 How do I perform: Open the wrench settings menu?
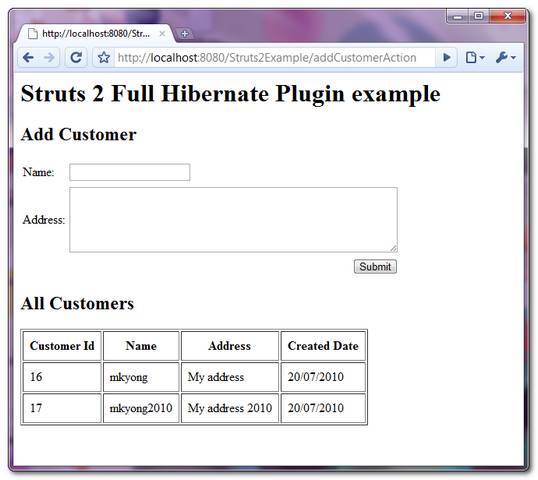coord(505,57)
